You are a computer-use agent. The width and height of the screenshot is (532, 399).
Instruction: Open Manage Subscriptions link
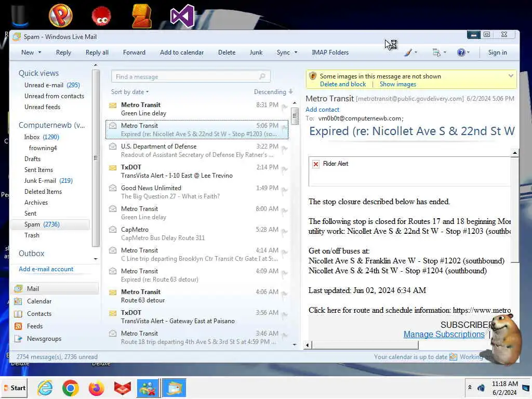click(x=444, y=335)
